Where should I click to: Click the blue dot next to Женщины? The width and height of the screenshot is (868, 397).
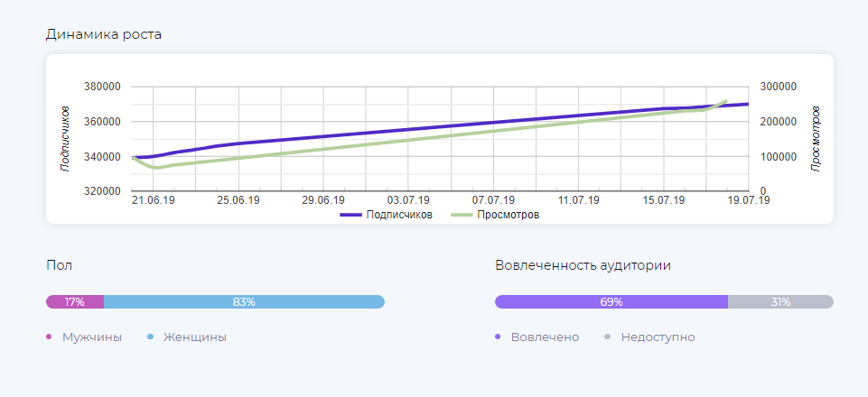point(150,337)
